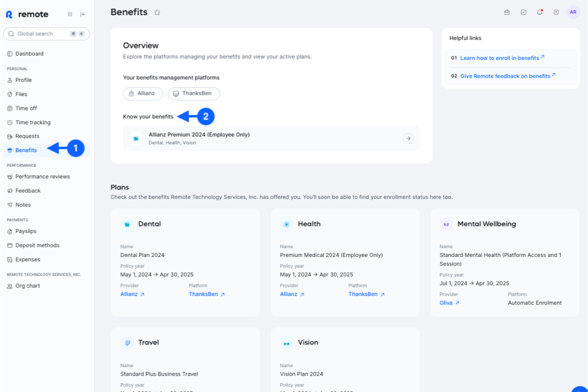Click the Org chart people icon

tap(10, 286)
